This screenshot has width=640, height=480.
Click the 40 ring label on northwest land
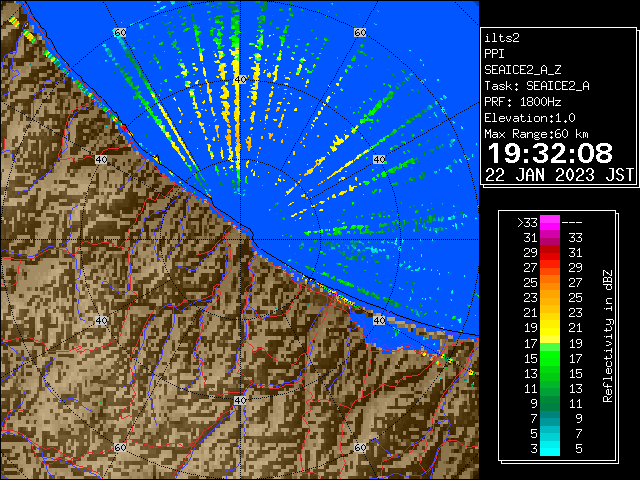tap(101, 159)
